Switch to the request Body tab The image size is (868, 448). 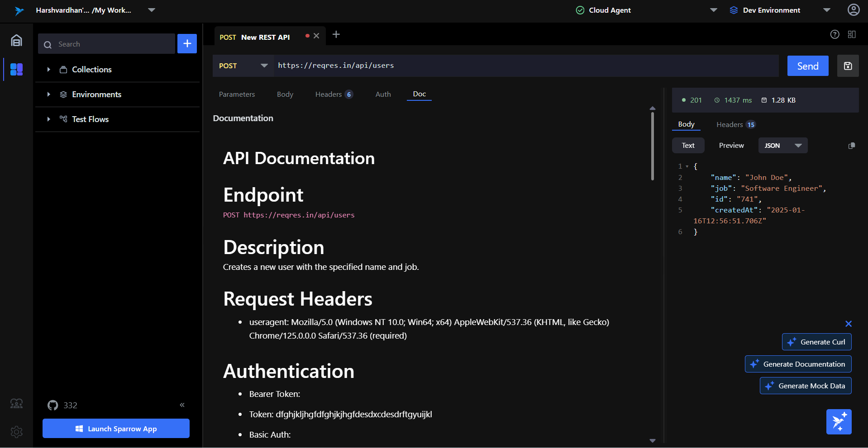click(285, 94)
